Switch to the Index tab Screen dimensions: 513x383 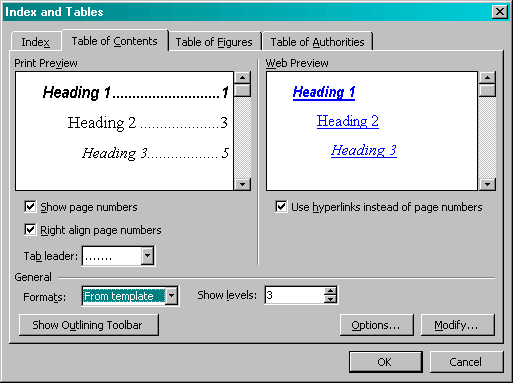pyautogui.click(x=36, y=42)
